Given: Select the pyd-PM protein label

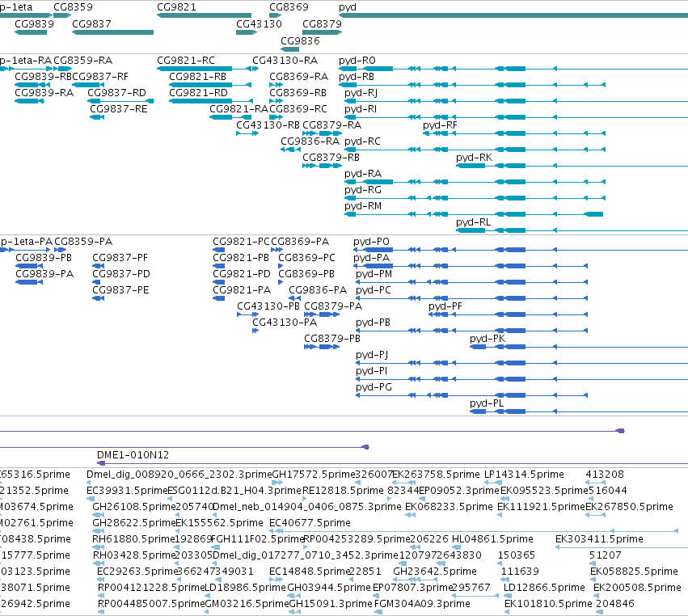Looking at the screenshot, I should pos(374,274).
